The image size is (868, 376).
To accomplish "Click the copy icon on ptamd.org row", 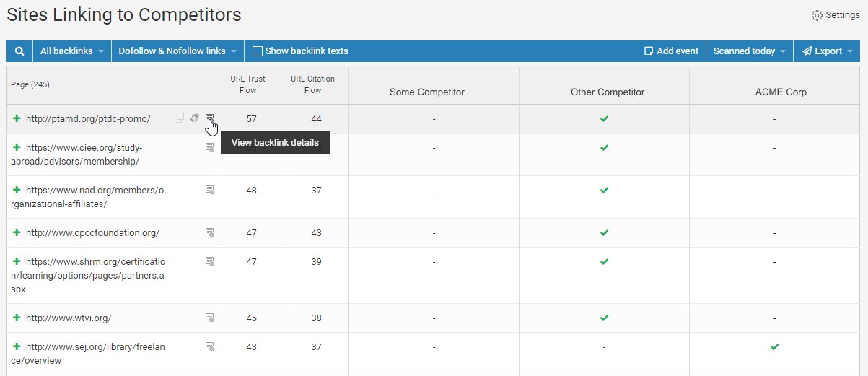I will (180, 118).
